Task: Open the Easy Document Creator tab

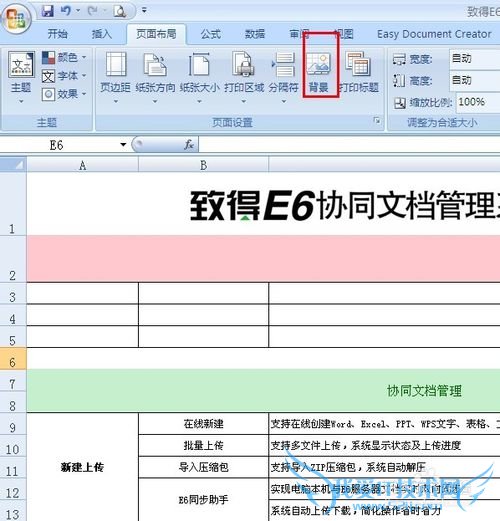Action: click(x=434, y=34)
